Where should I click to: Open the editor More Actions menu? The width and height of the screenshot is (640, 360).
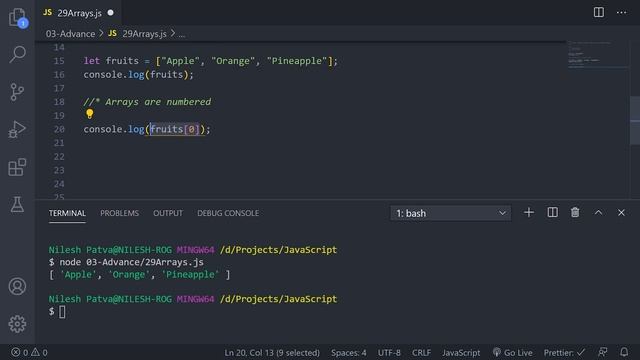622,12
